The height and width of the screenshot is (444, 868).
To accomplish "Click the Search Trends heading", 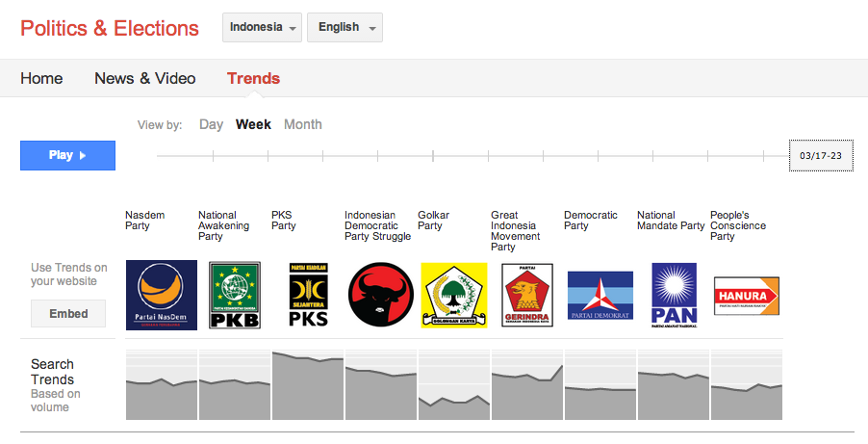I will tap(53, 372).
